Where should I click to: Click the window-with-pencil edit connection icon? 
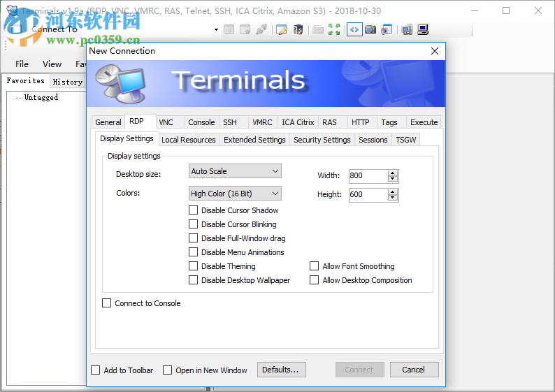click(282, 30)
